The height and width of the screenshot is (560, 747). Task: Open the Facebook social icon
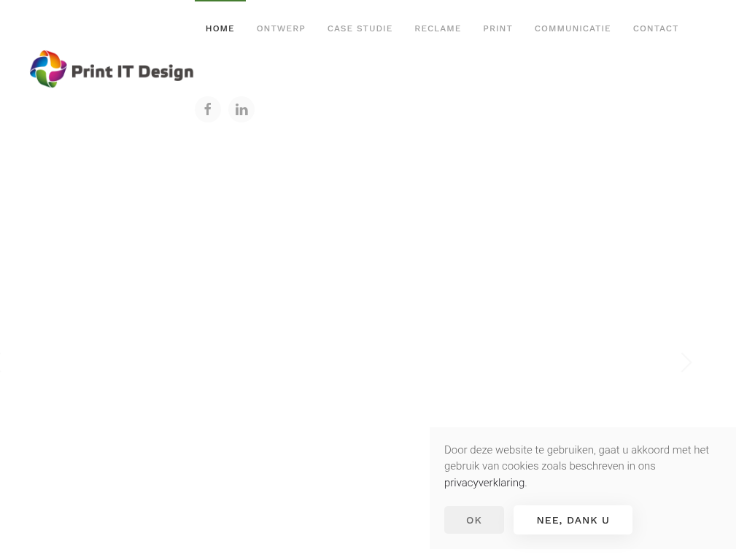tap(208, 109)
